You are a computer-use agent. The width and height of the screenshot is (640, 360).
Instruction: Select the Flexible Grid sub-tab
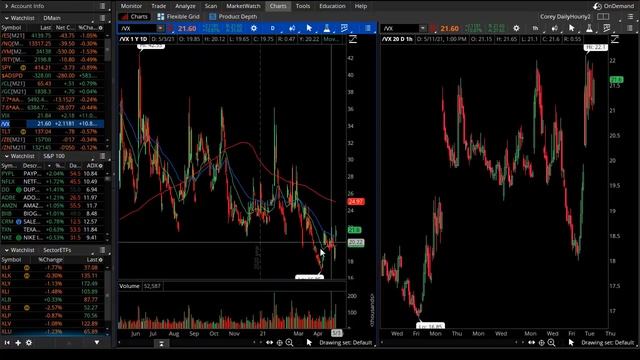(178, 17)
